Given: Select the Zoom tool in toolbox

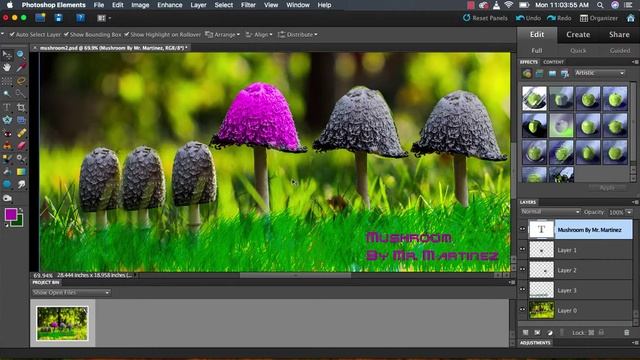Looking at the screenshot, I should 20,54.
